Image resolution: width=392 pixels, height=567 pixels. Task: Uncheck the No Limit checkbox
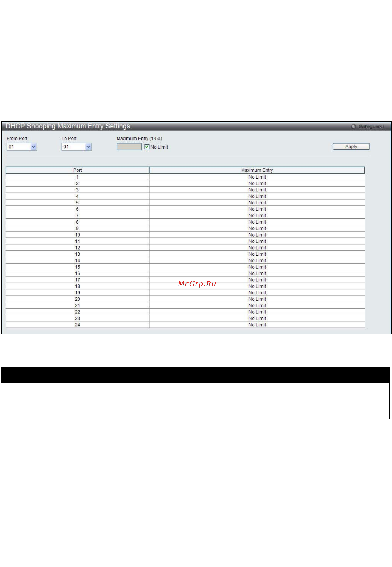(147, 147)
